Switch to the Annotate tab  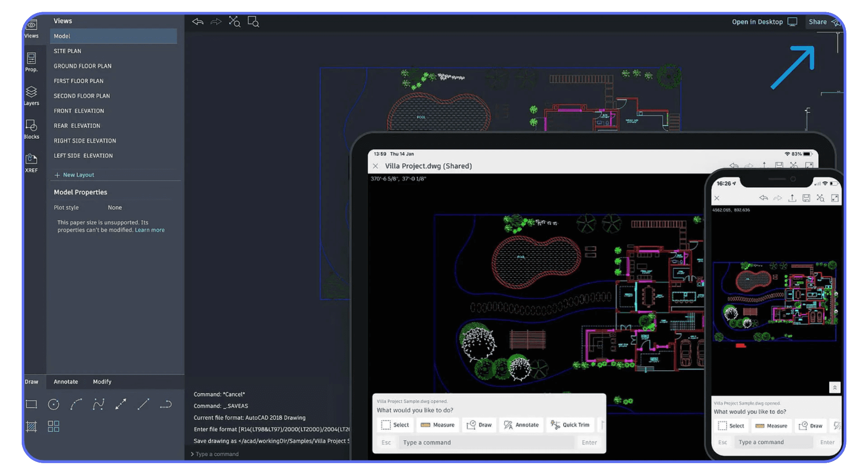tap(66, 382)
